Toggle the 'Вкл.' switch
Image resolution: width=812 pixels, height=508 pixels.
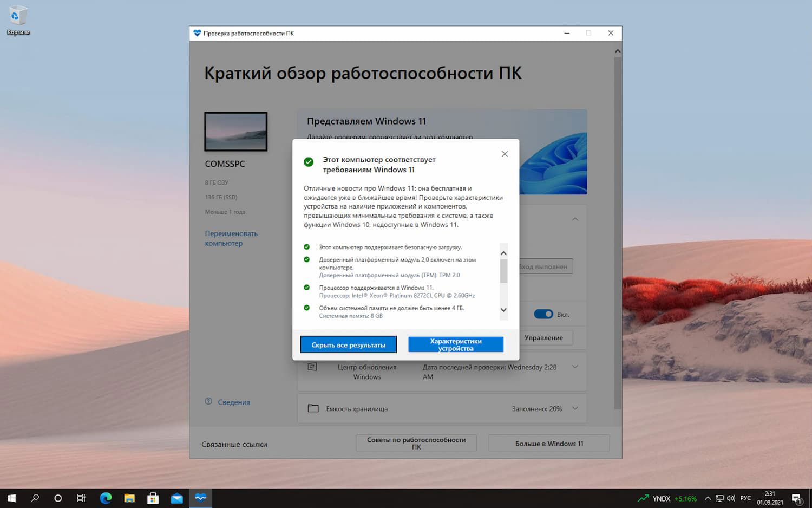543,314
